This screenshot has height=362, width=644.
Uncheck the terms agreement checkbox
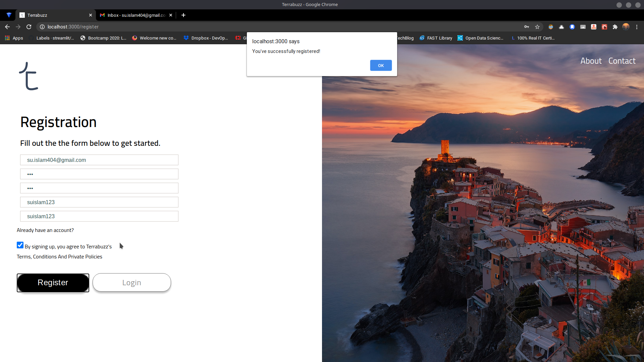click(20, 245)
